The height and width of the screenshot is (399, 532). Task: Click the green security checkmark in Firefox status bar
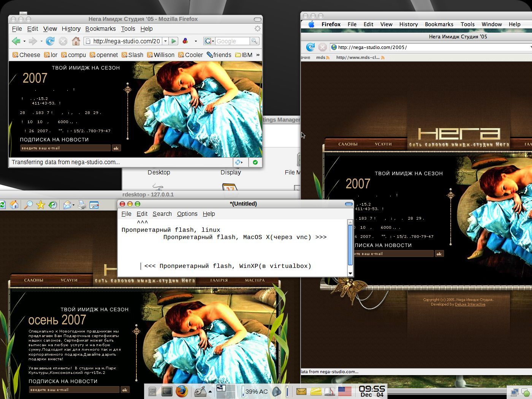click(x=255, y=162)
